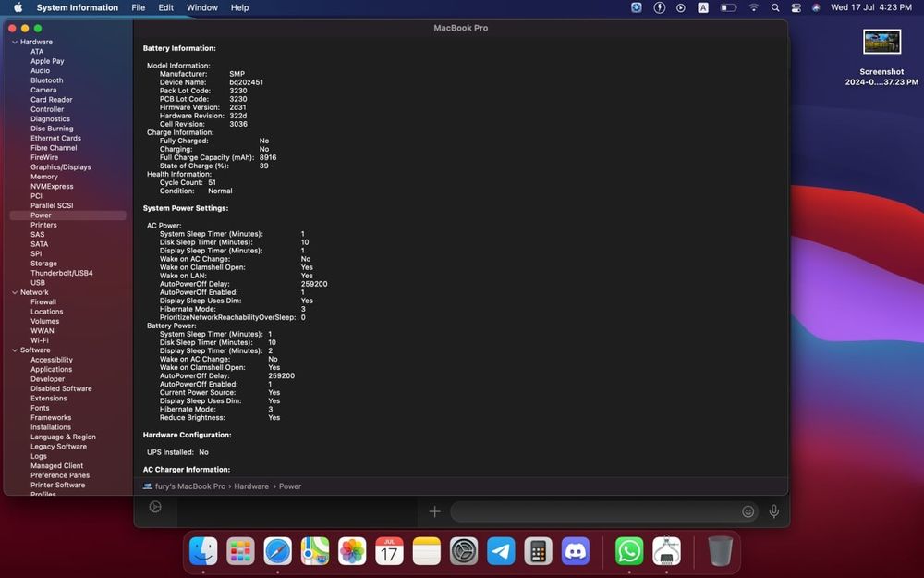Select Apple Pay in the sidebar
Screen dimensions: 924x578
47,61
